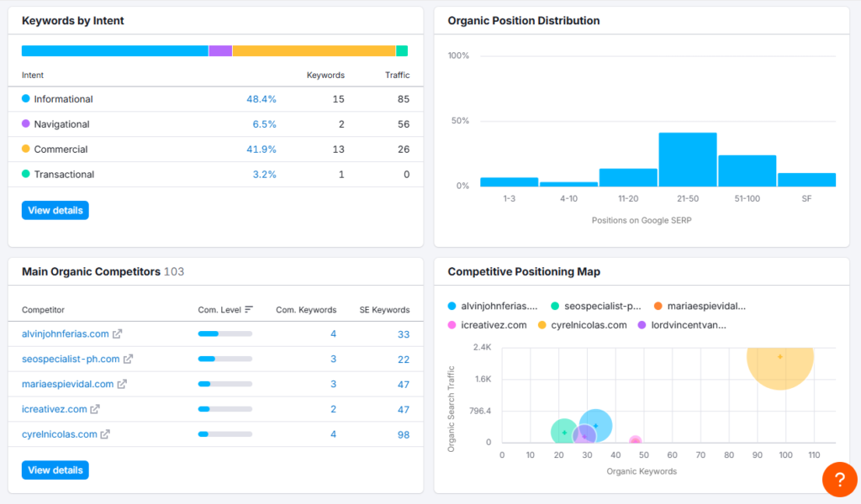The width and height of the screenshot is (861, 504).
Task: Click View details under Main Organic Competitors
Action: pos(55,470)
